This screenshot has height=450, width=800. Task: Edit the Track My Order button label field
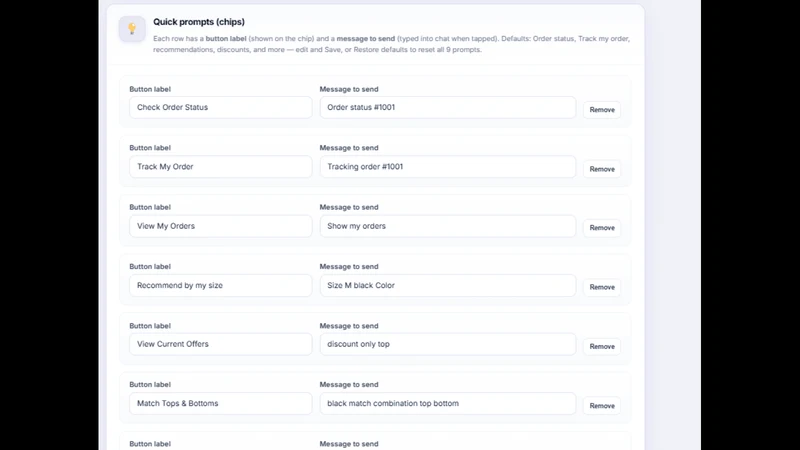[x=220, y=167]
